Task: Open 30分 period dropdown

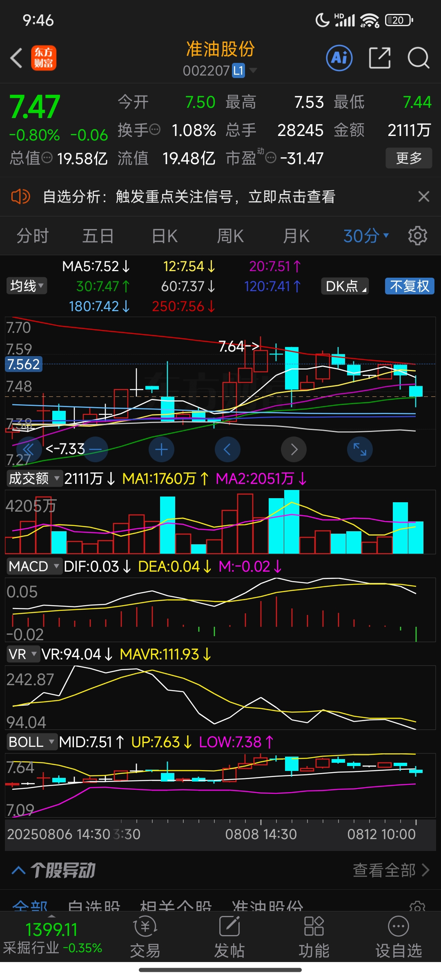Action: click(x=366, y=236)
